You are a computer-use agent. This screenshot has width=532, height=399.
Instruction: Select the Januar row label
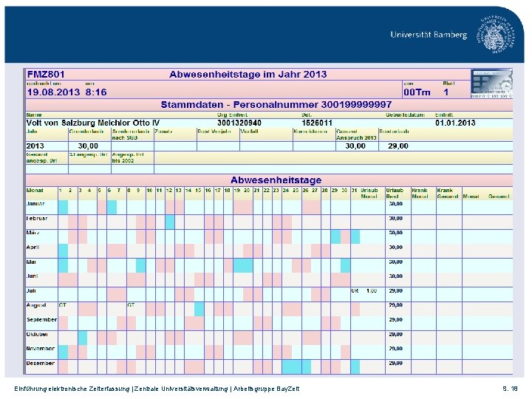tap(35, 204)
